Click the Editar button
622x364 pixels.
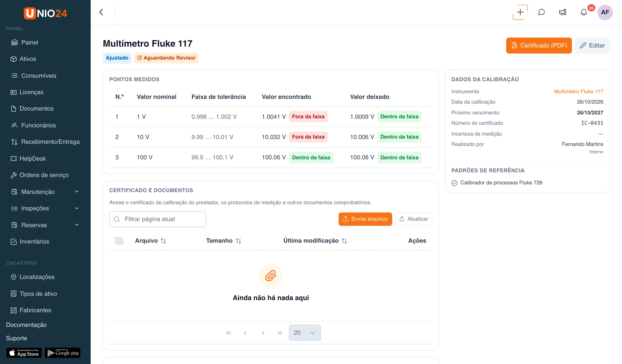pyautogui.click(x=592, y=45)
